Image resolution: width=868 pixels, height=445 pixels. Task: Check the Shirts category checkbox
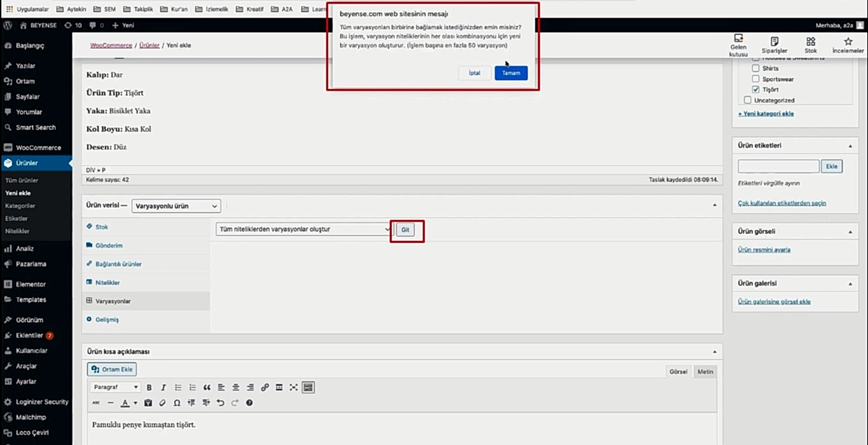click(x=755, y=68)
